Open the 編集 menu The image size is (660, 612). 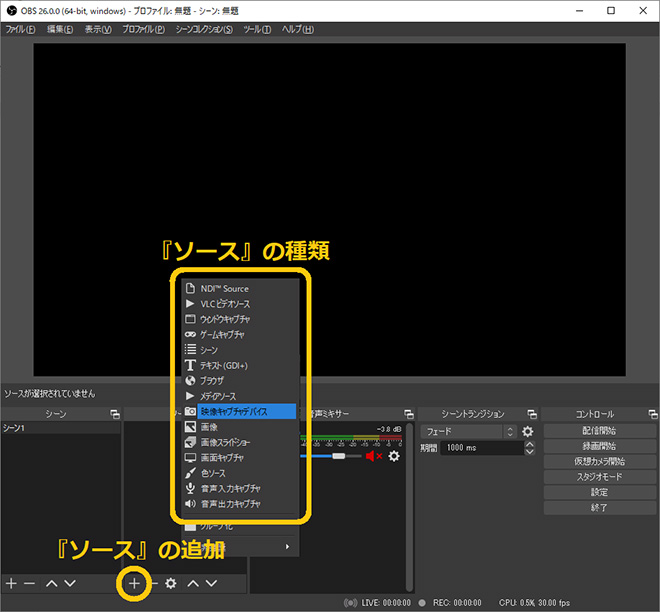60,29
